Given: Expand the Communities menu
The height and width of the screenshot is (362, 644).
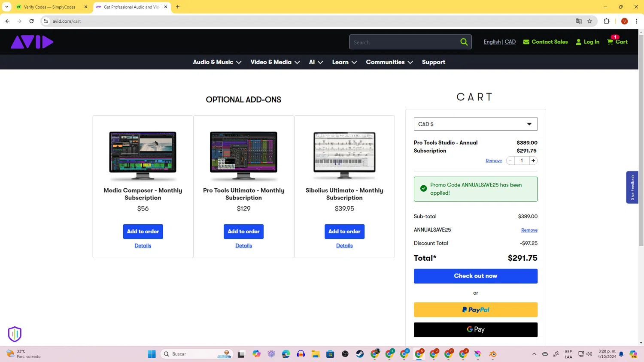Looking at the screenshot, I should (x=389, y=62).
